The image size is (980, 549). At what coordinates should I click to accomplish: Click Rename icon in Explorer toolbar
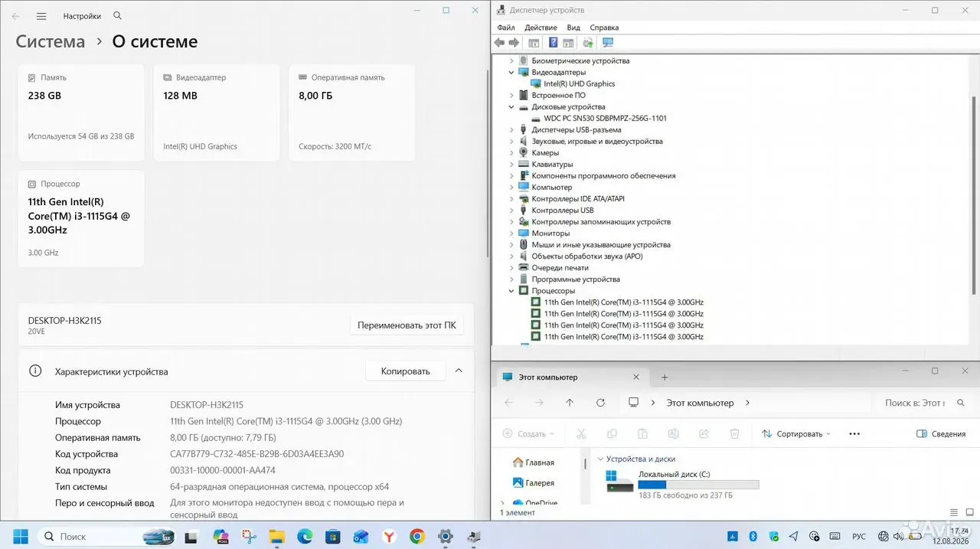[673, 433]
